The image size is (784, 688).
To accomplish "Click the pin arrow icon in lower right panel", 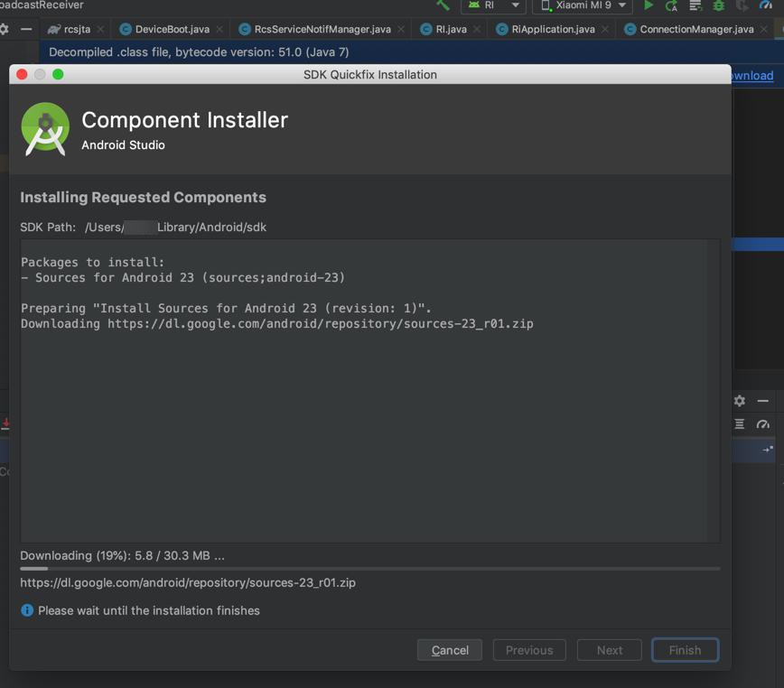I will (768, 449).
